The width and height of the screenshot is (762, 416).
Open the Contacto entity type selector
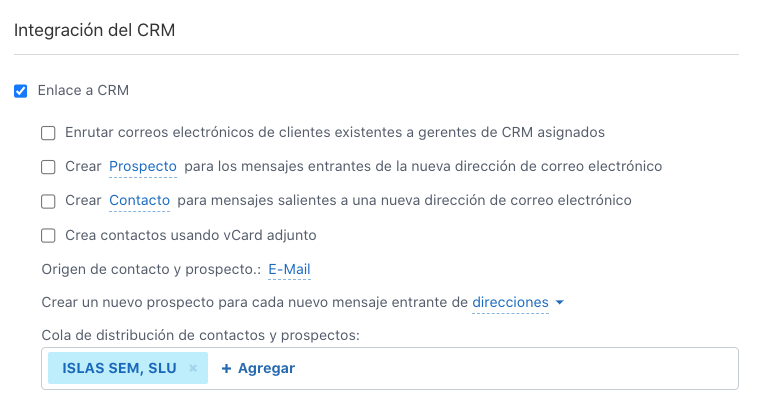140,200
